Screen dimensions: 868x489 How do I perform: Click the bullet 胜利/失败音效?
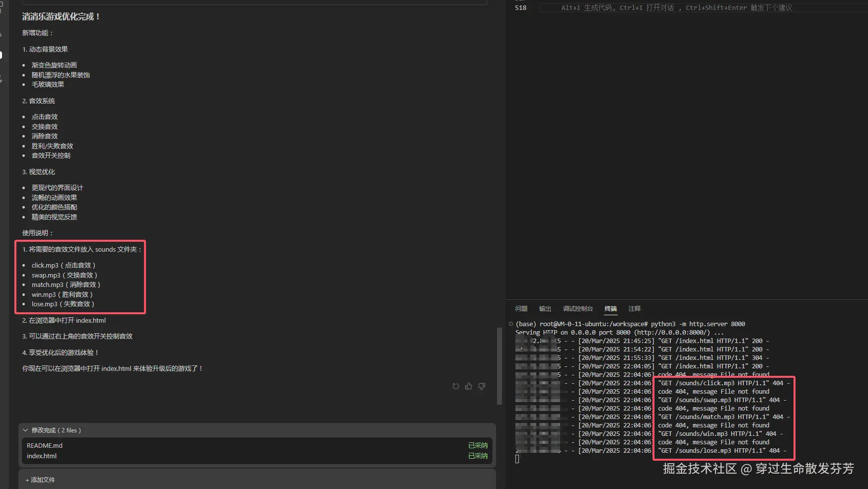point(52,146)
